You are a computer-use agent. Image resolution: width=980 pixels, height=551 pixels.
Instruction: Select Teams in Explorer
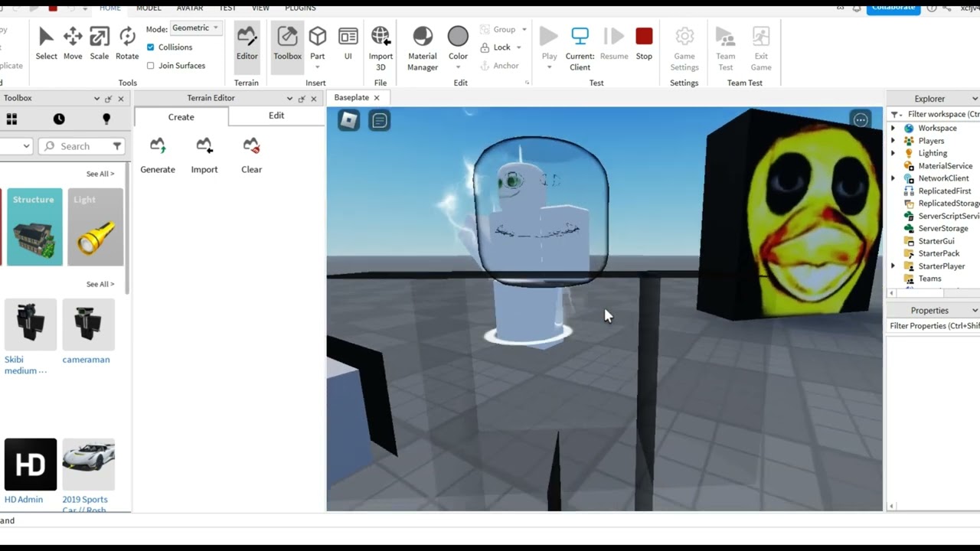(929, 279)
